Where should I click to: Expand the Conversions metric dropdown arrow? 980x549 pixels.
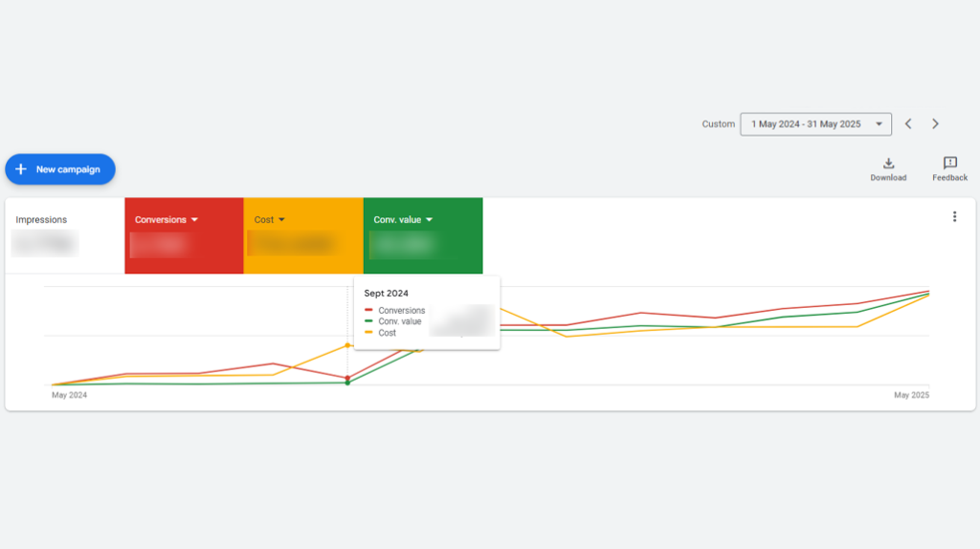[x=195, y=220]
